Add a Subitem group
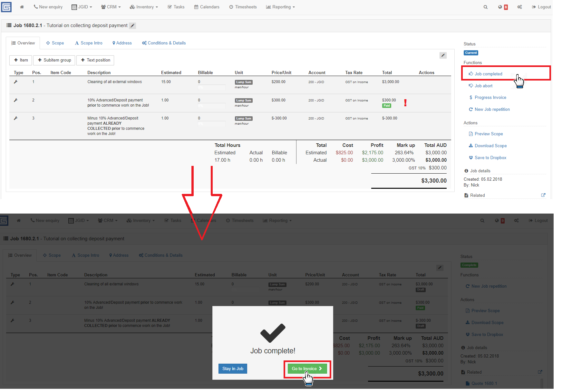Viewport: 562px width, 392px height. tap(54, 60)
